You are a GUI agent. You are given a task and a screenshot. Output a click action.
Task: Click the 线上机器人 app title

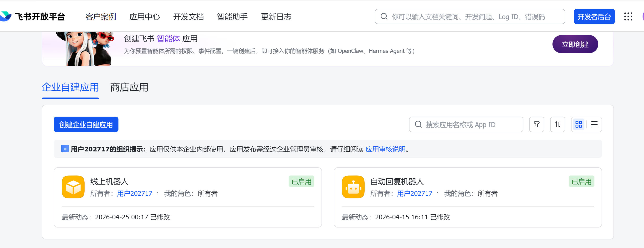coord(109,181)
